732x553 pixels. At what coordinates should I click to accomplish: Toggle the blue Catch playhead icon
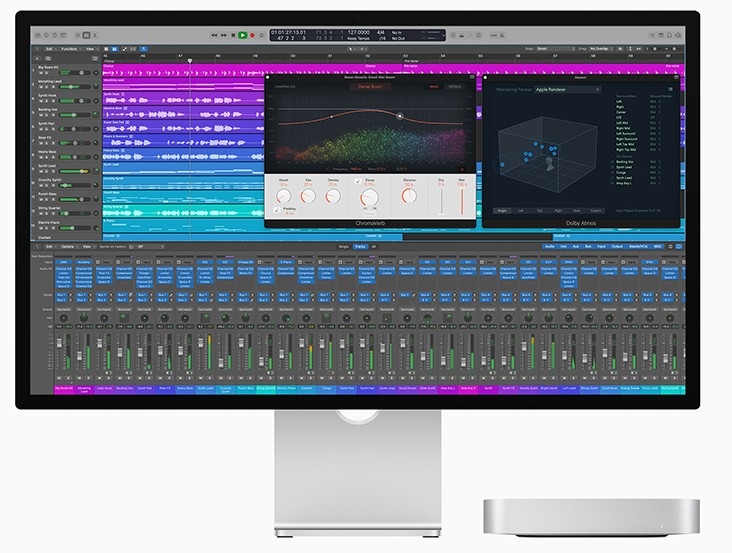click(144, 49)
